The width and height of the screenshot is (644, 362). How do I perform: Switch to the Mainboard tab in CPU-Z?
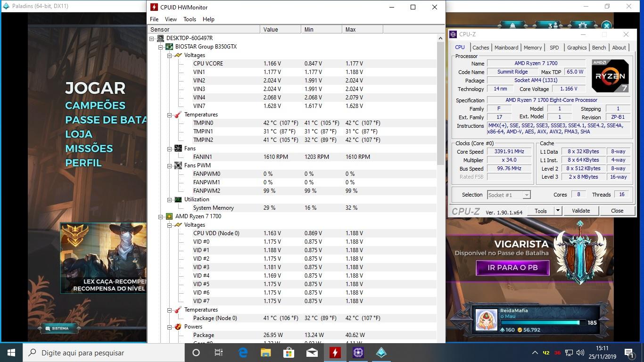(506, 48)
